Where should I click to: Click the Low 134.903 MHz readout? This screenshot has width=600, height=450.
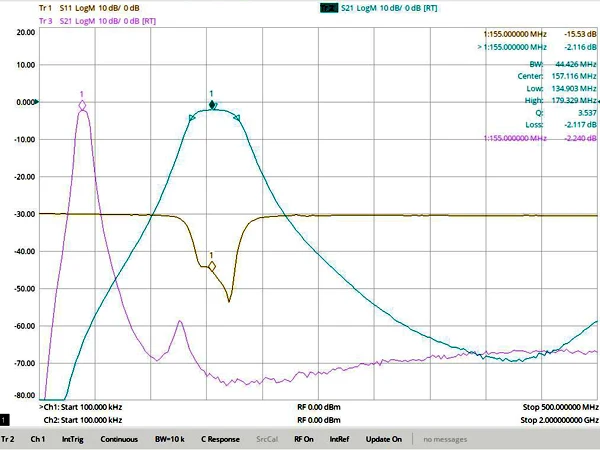point(561,88)
